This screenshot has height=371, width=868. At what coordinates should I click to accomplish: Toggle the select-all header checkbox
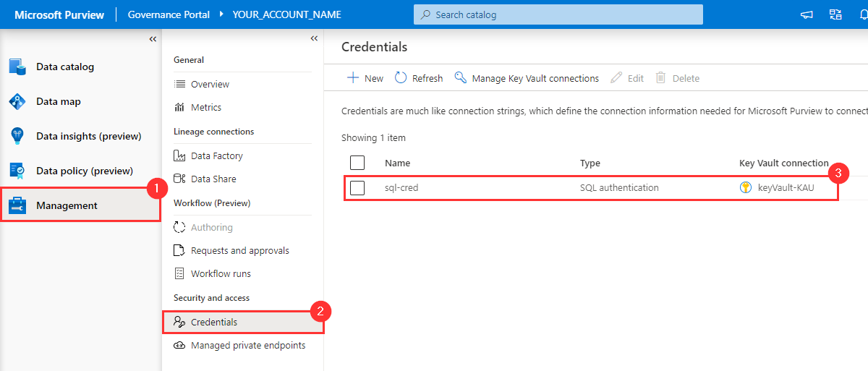pos(357,163)
